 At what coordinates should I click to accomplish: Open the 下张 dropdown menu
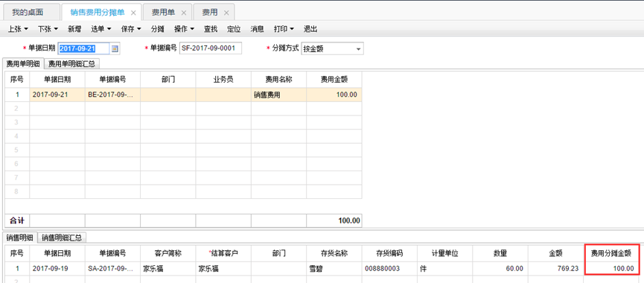[x=48, y=29]
